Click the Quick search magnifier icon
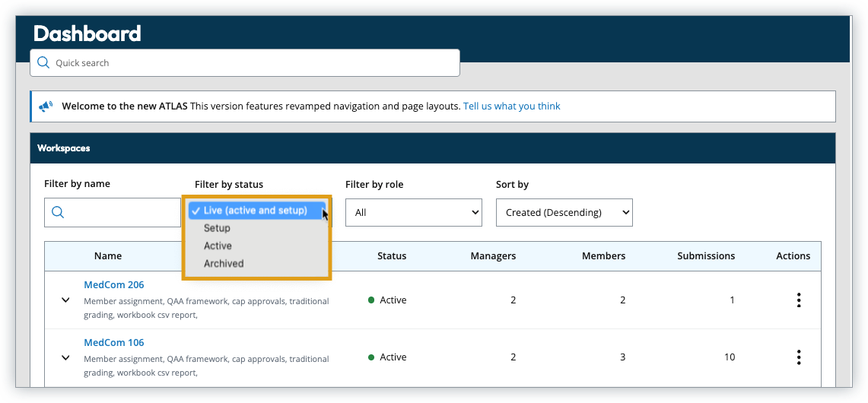This screenshot has width=868, height=403. click(43, 63)
